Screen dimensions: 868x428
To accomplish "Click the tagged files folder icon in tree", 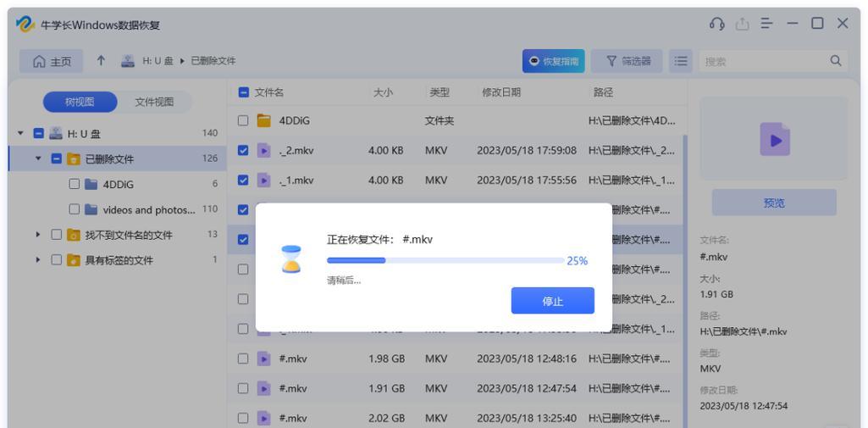I will [x=73, y=260].
